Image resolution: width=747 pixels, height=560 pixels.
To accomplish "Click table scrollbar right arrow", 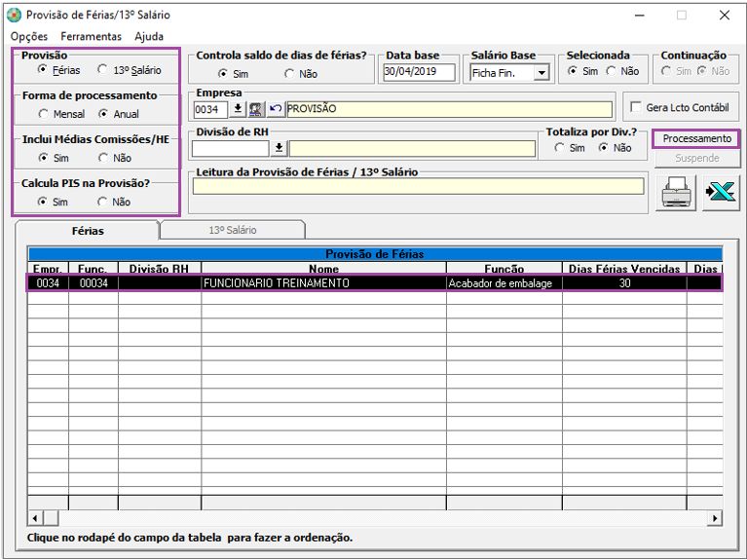I will (715, 518).
